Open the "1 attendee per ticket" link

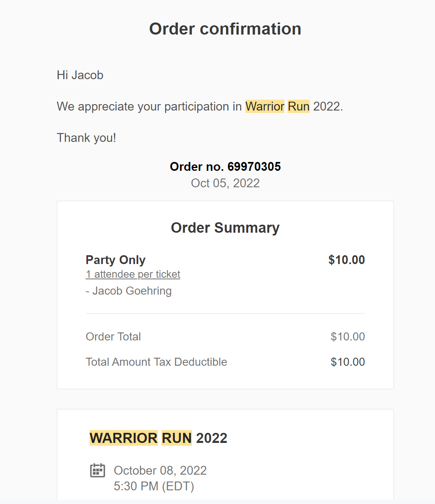click(133, 274)
